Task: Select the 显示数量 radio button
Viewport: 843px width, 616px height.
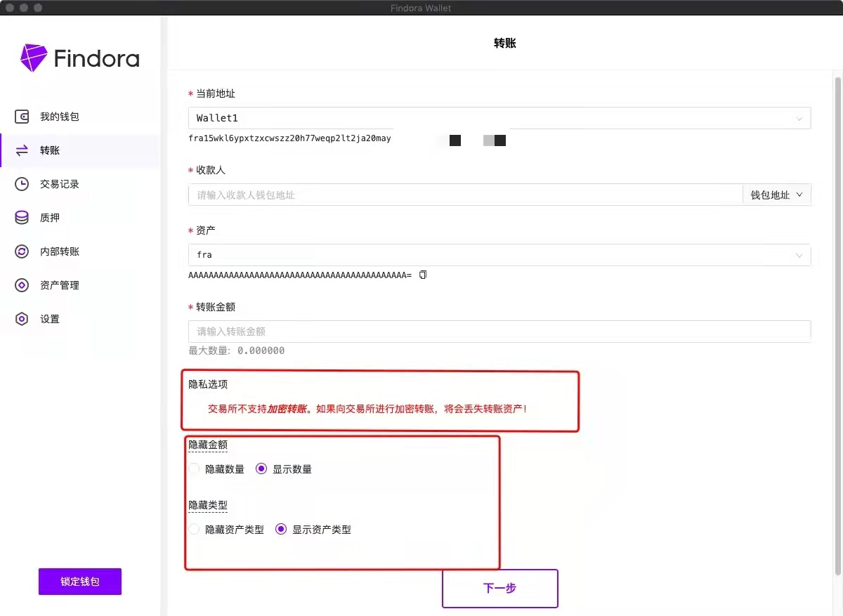Action: pos(261,469)
